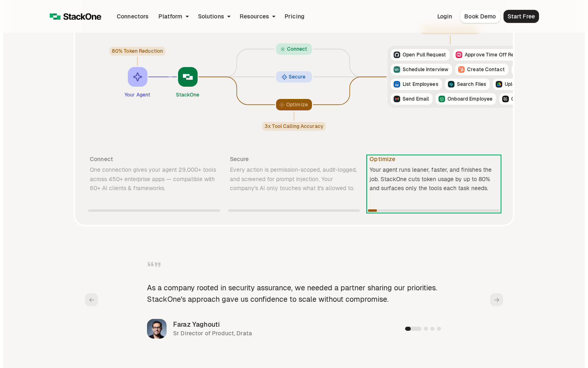
Task: Show the next testimonial
Action: (497, 300)
